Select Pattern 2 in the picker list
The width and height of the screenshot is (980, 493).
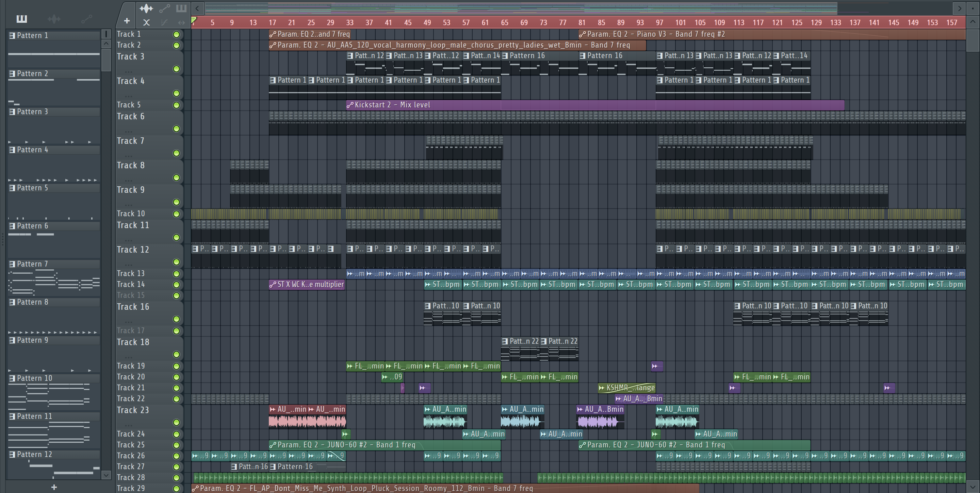point(54,73)
